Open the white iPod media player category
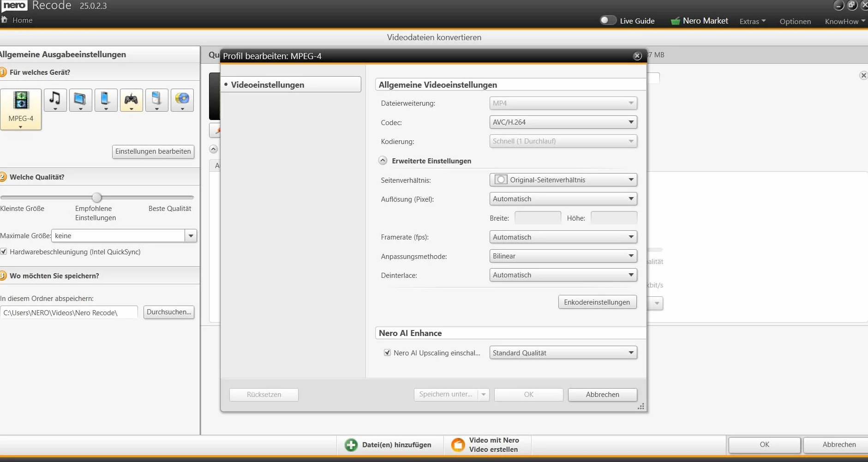This screenshot has width=868, height=462. pyautogui.click(x=157, y=100)
